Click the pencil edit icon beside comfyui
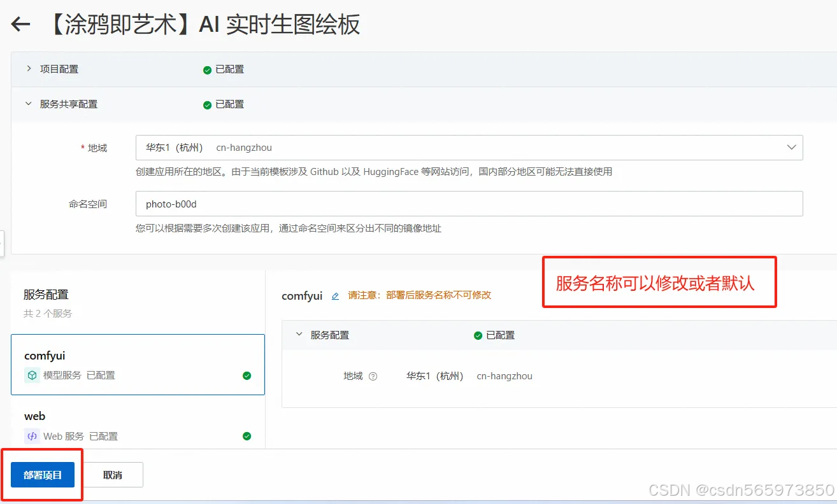The image size is (837, 504). tap(335, 295)
